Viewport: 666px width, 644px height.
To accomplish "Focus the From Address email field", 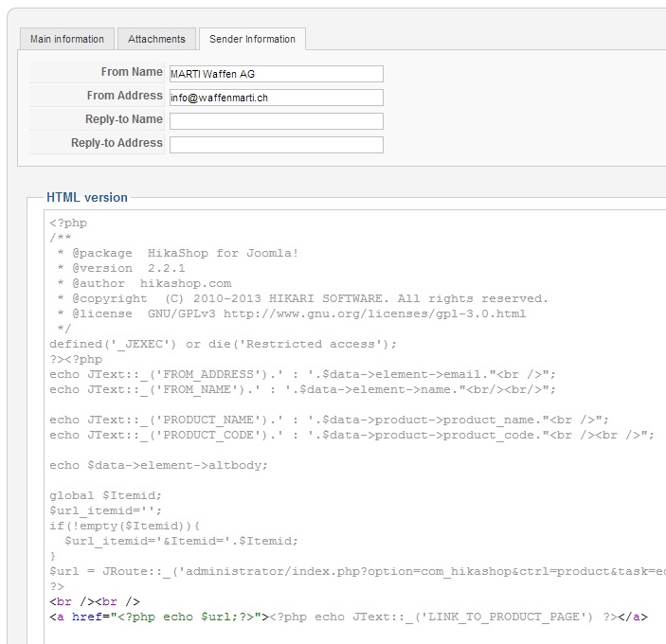I will (x=276, y=98).
